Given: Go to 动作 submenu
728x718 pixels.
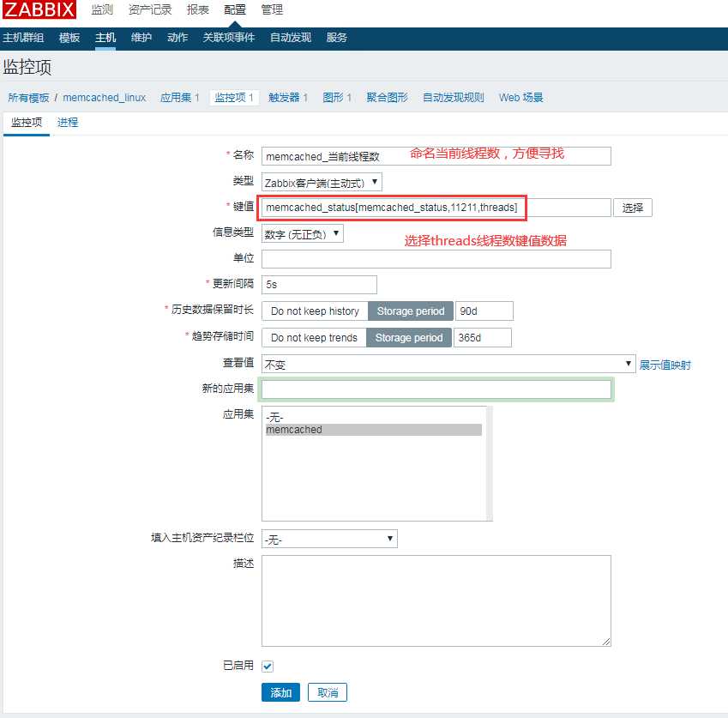Looking at the screenshot, I should pyautogui.click(x=177, y=38).
